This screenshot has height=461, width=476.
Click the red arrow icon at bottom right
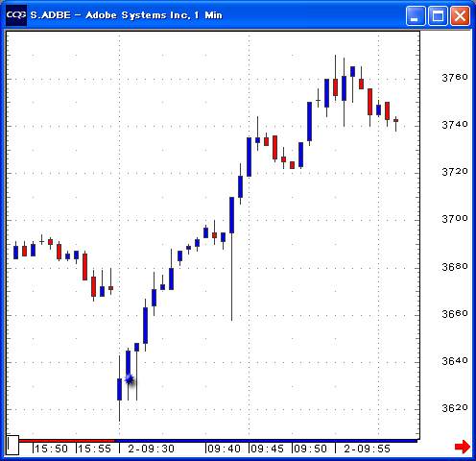coord(462,447)
